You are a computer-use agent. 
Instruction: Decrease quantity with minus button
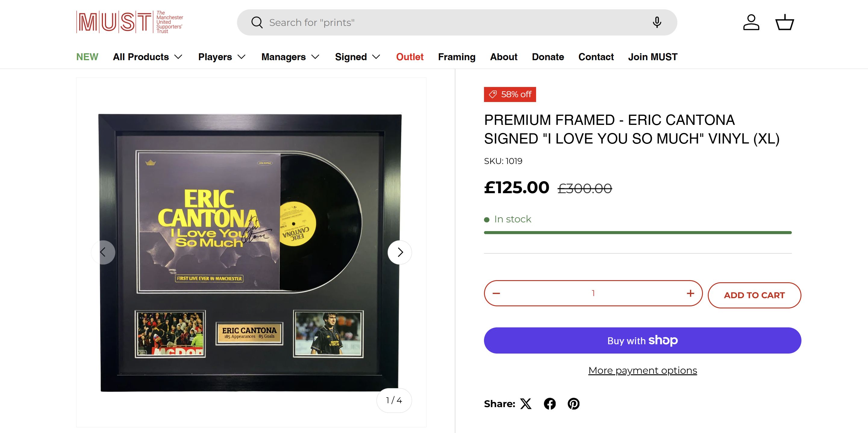pyautogui.click(x=496, y=293)
